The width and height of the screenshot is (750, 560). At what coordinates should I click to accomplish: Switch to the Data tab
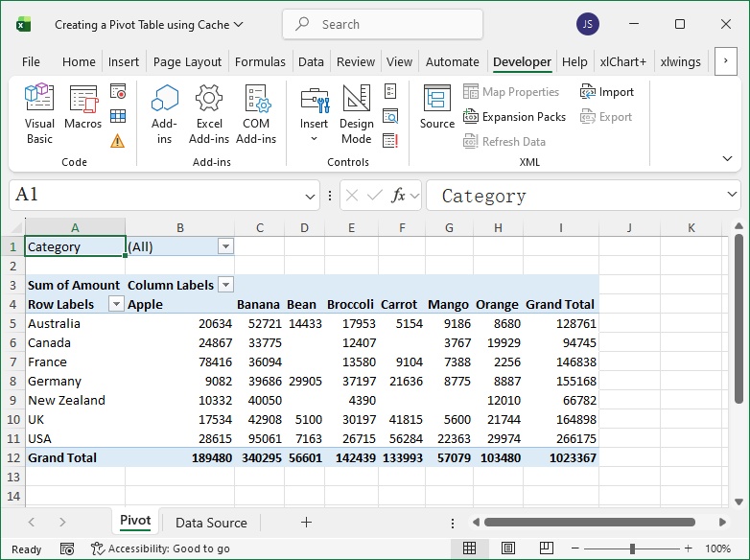coord(311,61)
